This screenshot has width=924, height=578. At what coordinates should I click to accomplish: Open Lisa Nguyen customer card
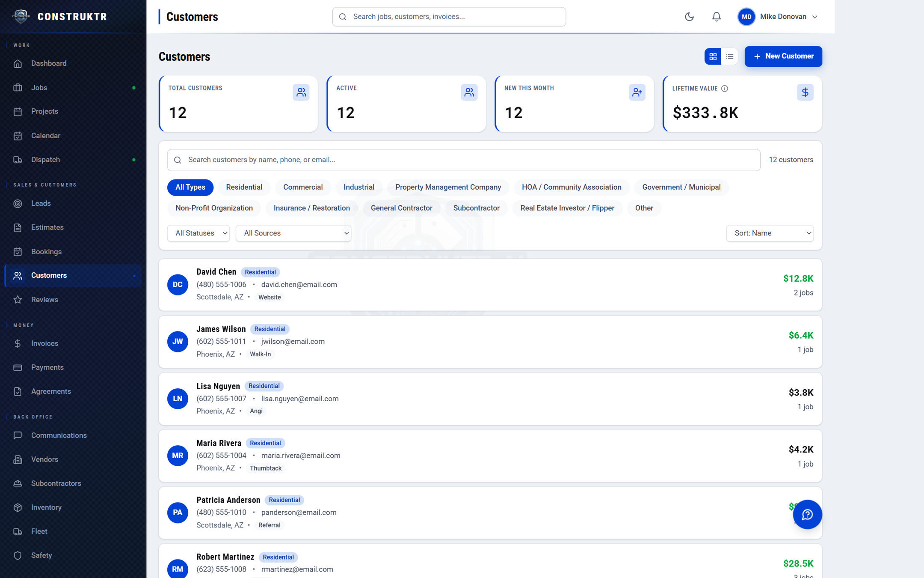490,399
